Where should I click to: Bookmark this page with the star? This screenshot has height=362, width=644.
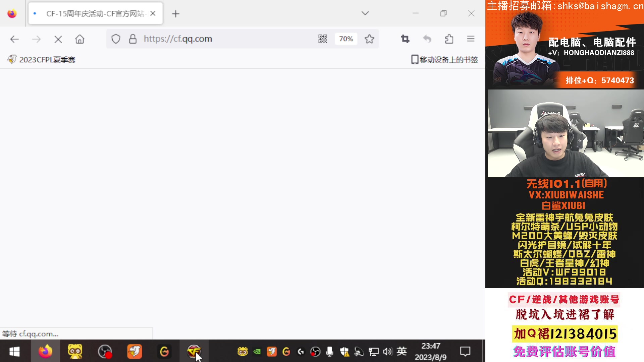[x=369, y=39]
